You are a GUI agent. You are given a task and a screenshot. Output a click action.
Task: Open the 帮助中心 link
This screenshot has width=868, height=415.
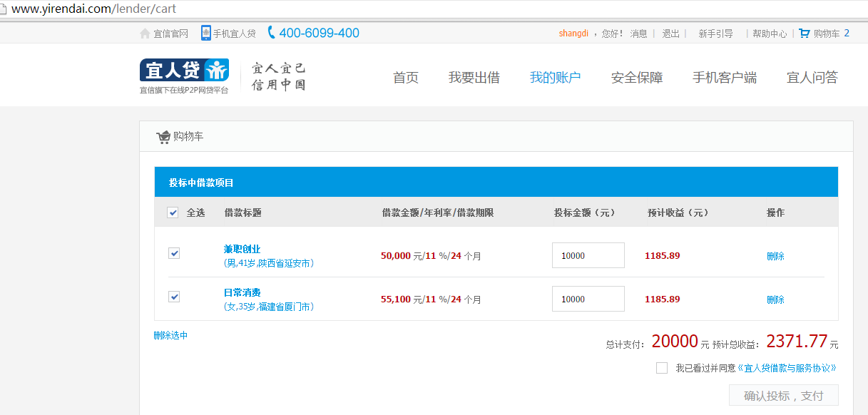770,34
